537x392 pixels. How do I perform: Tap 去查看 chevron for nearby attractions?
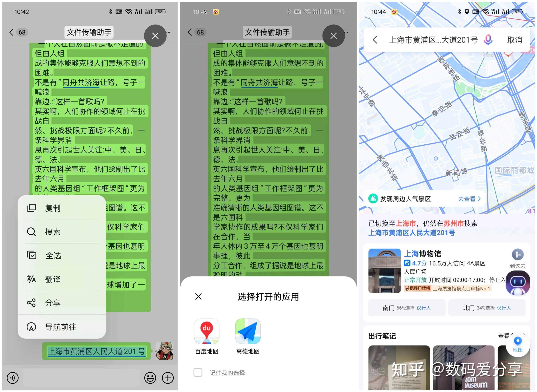coord(468,199)
